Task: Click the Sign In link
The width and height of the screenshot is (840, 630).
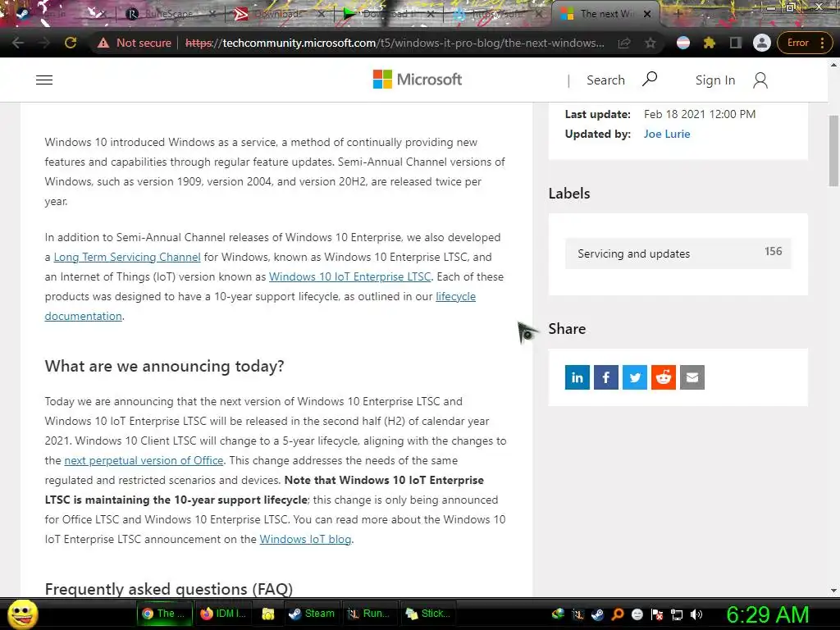Action: [x=715, y=80]
